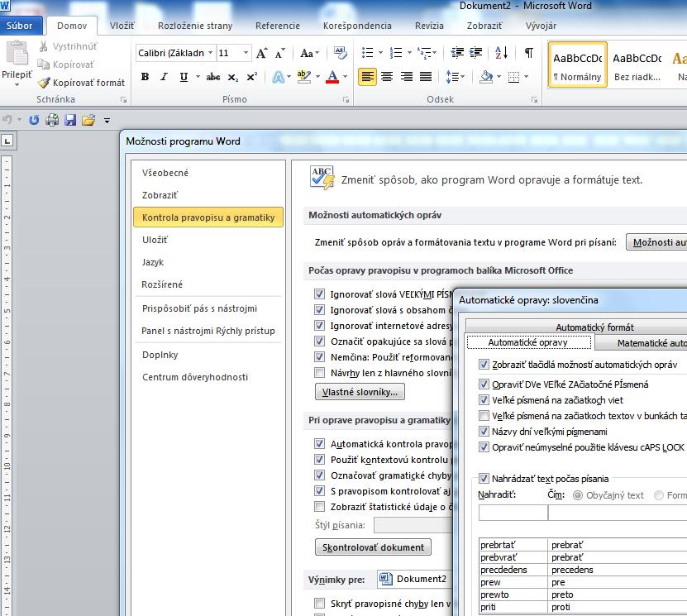Image resolution: width=687 pixels, height=616 pixels.
Task: Expand numbering list dropdown arrow
Action: (409, 53)
